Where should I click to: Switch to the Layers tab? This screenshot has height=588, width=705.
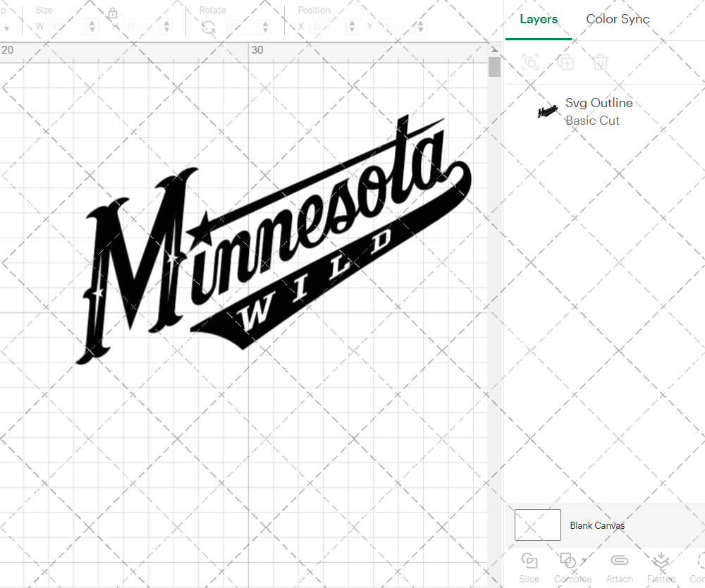[x=538, y=19]
